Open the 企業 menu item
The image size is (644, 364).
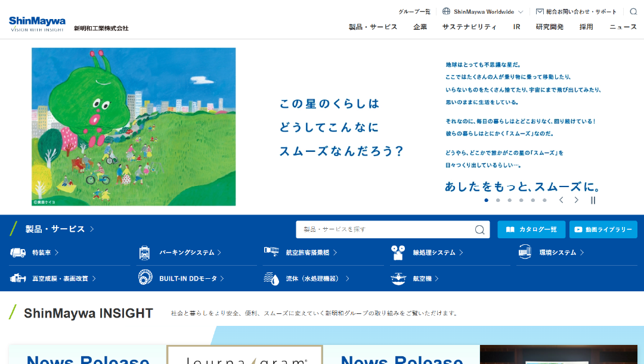coord(420,27)
